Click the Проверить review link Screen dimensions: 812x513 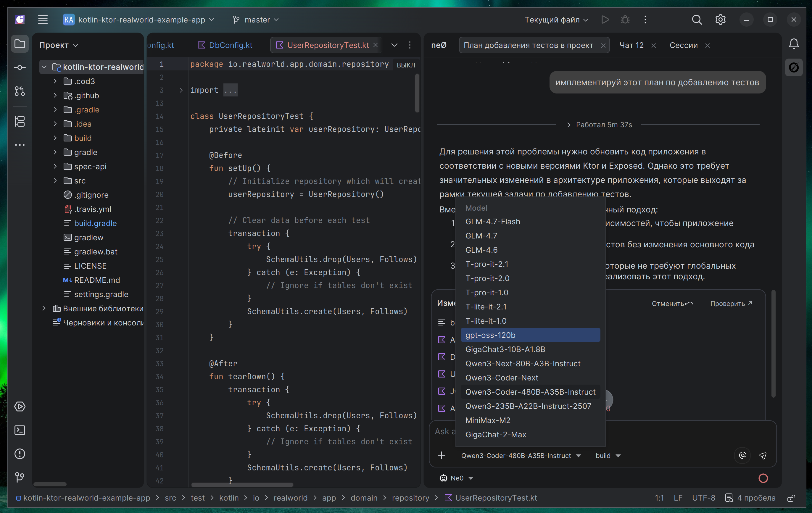pos(731,303)
